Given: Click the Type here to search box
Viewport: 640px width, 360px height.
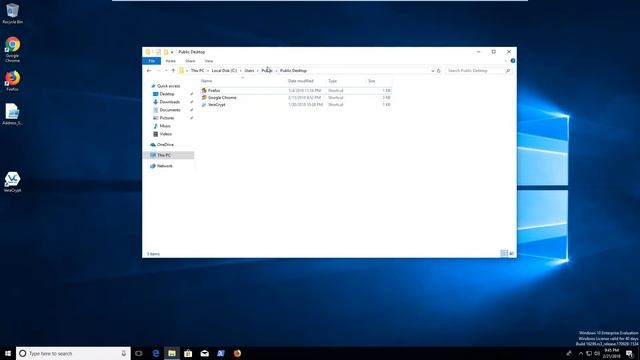Looking at the screenshot, I should pyautogui.click(x=73, y=353).
